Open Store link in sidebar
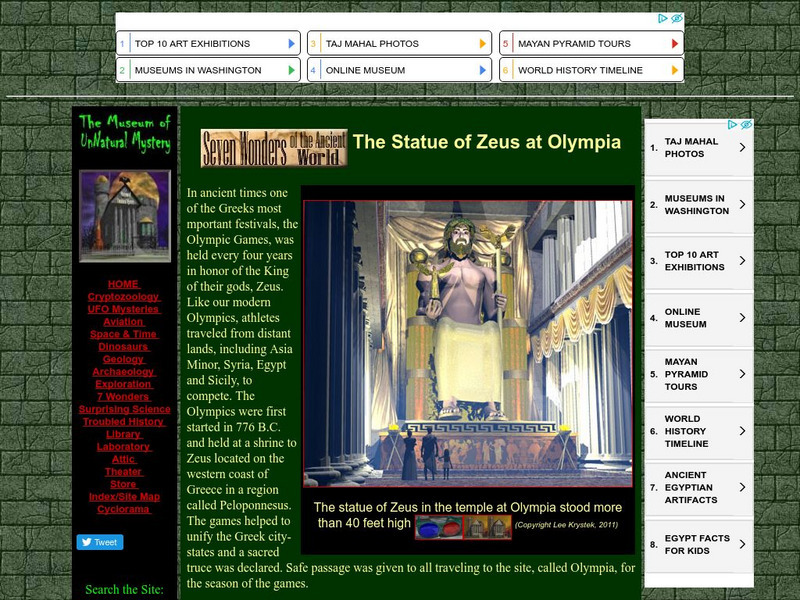This screenshot has height=600, width=800. point(123,484)
